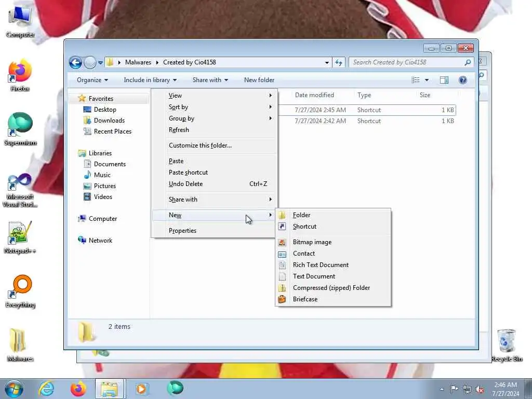
Task: Toggle the preview pane button
Action: (x=444, y=80)
